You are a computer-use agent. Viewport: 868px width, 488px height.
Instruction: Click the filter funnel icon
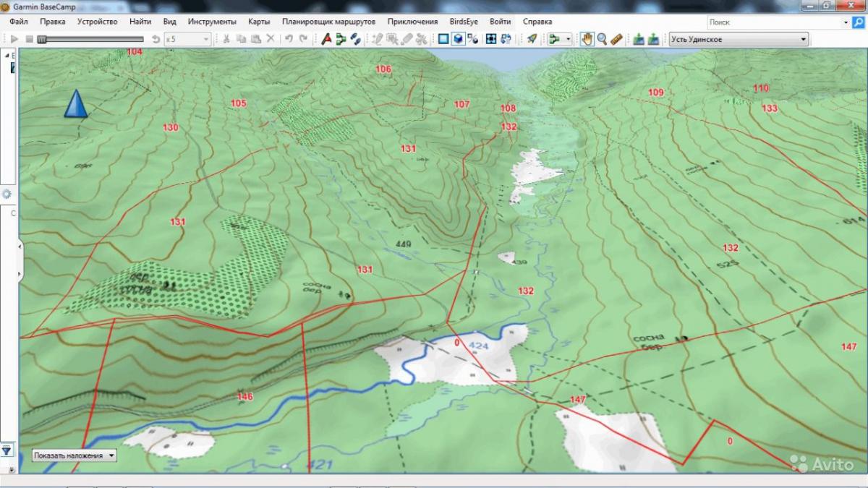click(7, 450)
